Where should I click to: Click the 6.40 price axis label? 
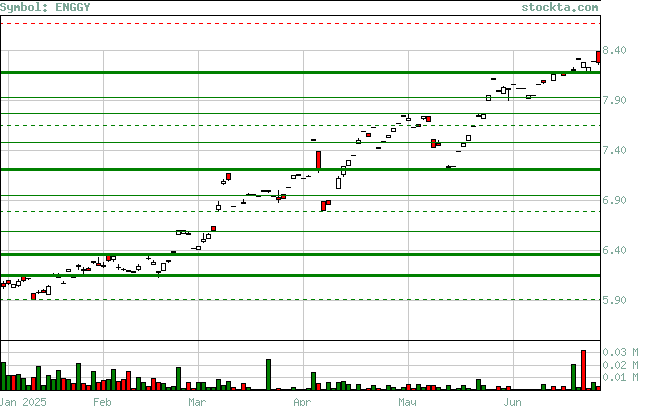tap(614, 250)
